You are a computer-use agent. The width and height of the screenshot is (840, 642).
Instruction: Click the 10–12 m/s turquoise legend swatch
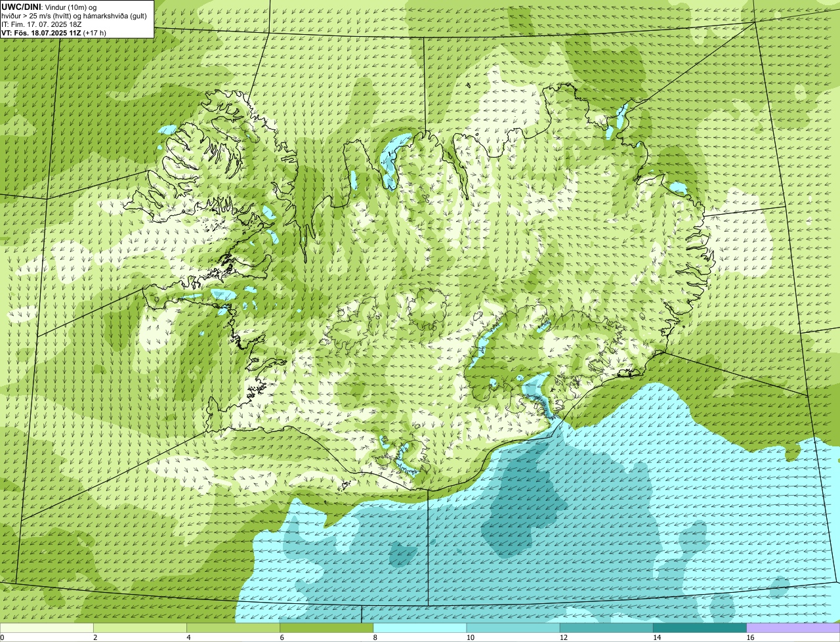513,628
